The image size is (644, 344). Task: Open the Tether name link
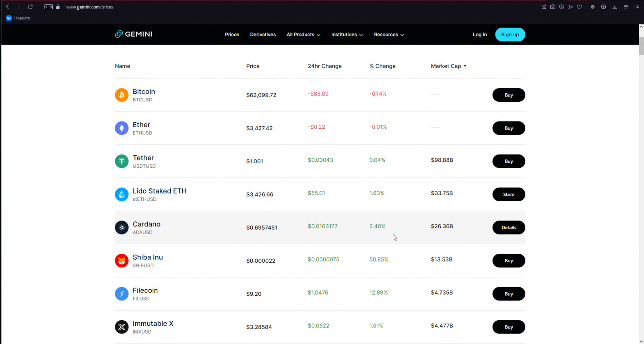143,158
